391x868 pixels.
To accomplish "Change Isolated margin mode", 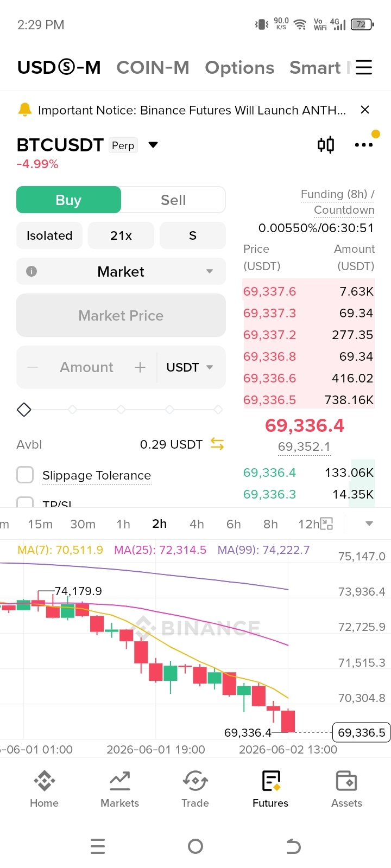I will coord(49,235).
